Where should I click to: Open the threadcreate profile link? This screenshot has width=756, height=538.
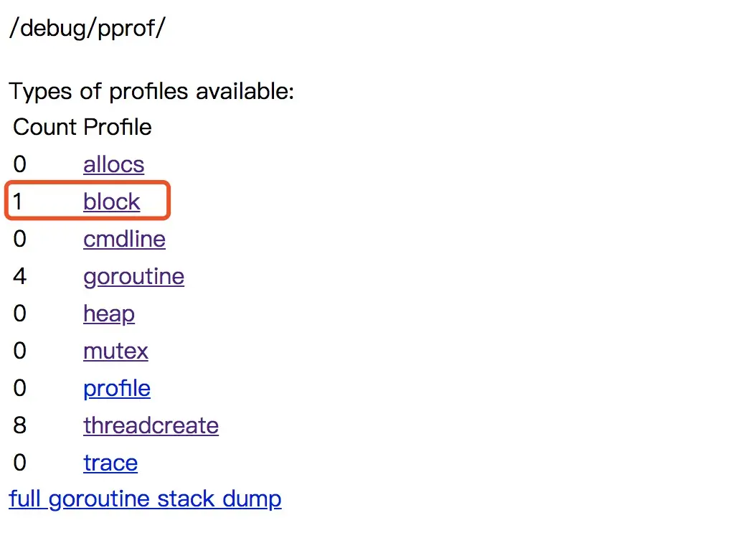point(151,426)
